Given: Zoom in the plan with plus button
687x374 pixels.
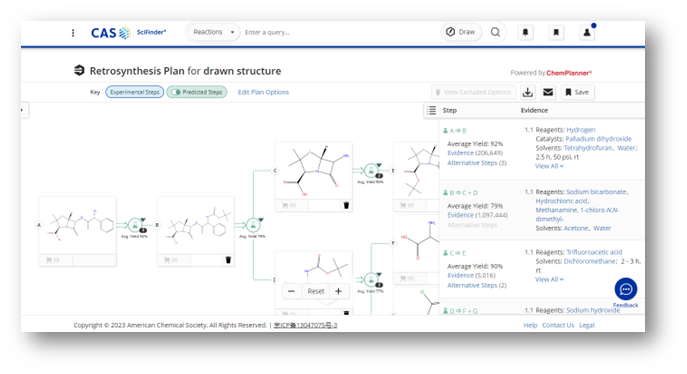Looking at the screenshot, I should coord(338,291).
